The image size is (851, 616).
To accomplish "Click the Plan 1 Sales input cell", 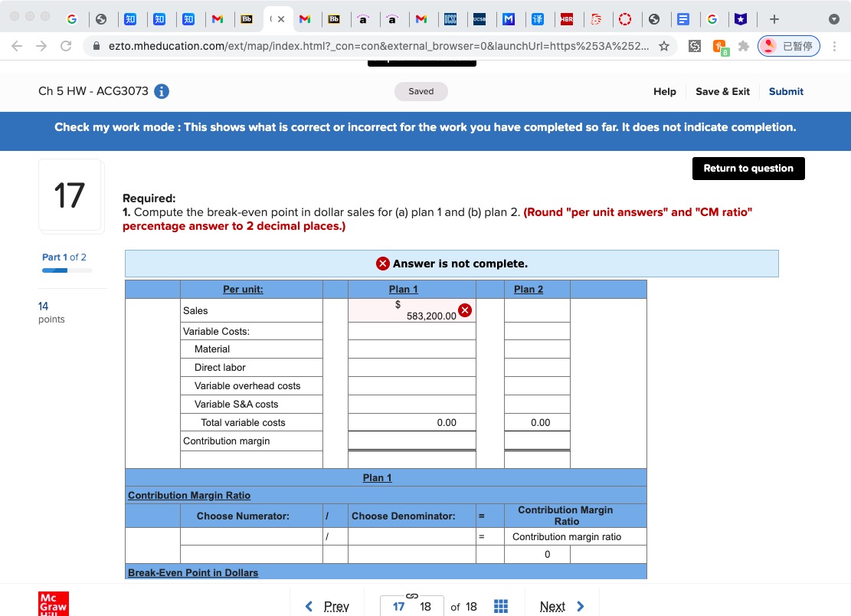I will pyautogui.click(x=412, y=310).
